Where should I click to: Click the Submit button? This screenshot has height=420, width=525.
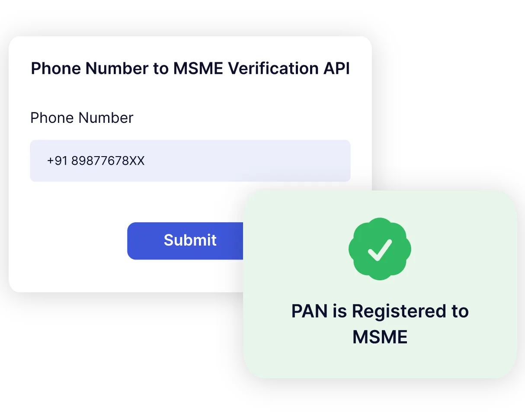186,241
